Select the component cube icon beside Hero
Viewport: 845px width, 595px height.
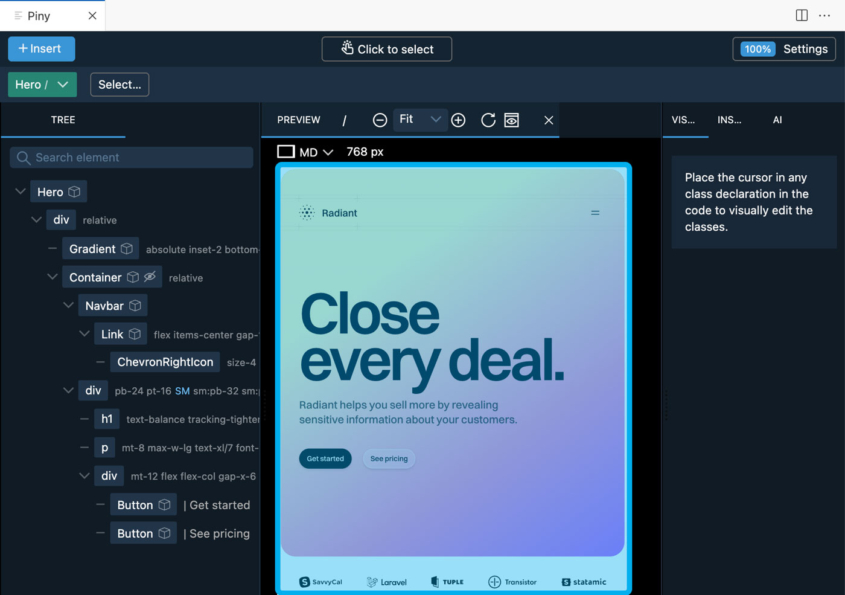point(73,192)
